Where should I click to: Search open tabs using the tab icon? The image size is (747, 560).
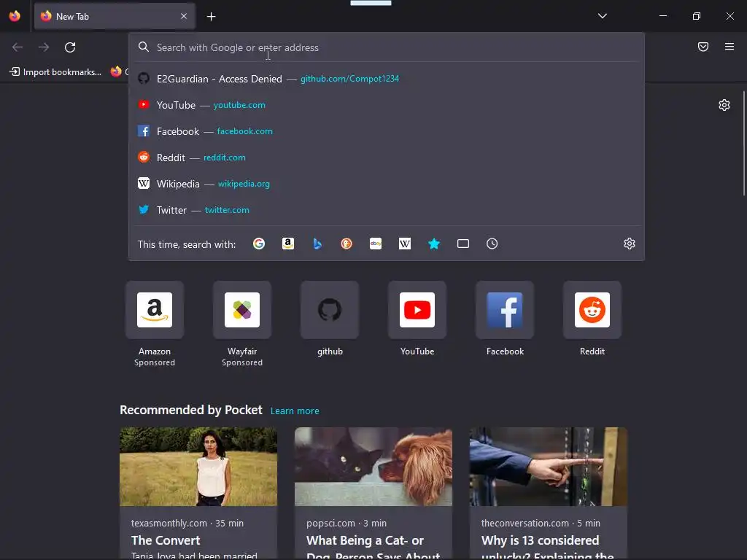(463, 244)
